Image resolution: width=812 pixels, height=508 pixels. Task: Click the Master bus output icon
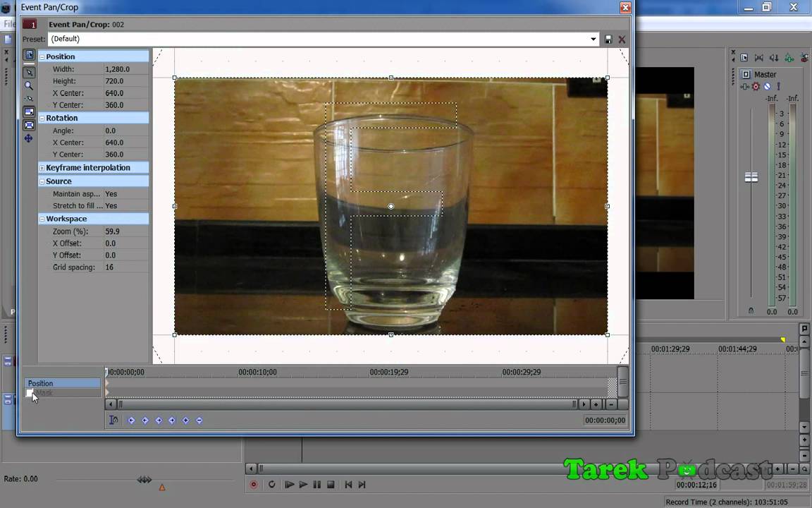click(746, 74)
